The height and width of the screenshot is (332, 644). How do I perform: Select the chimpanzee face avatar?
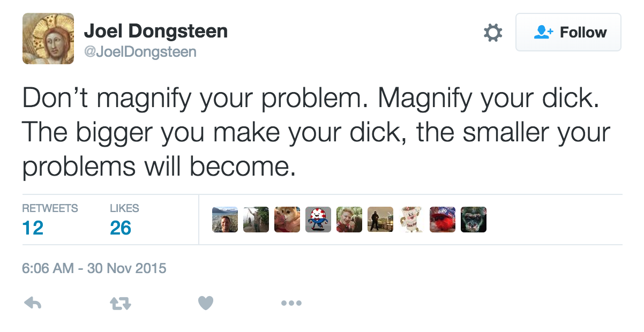(474, 220)
